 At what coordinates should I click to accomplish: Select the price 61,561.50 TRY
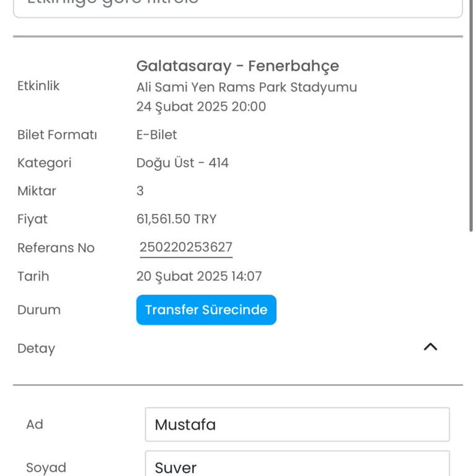[x=177, y=219]
